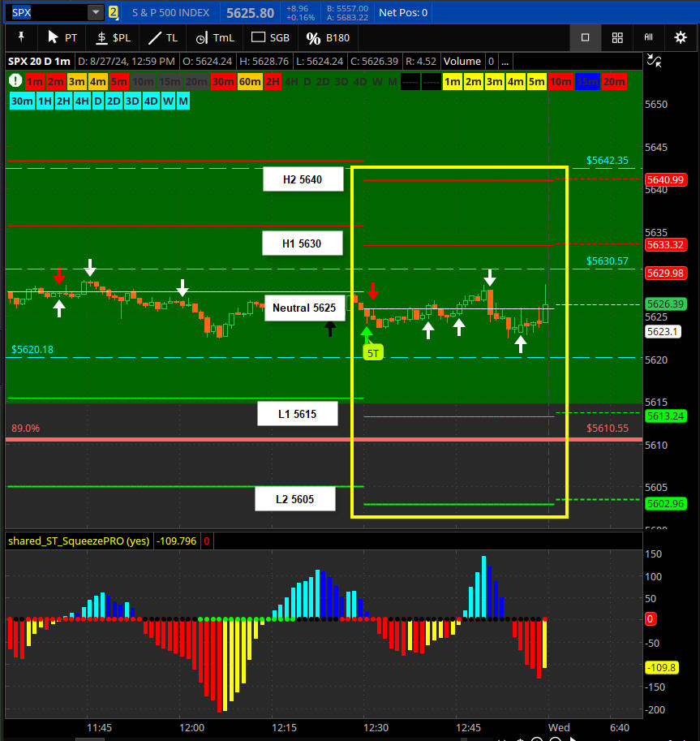Select the SGB rectangle drawing tool

pos(270,38)
